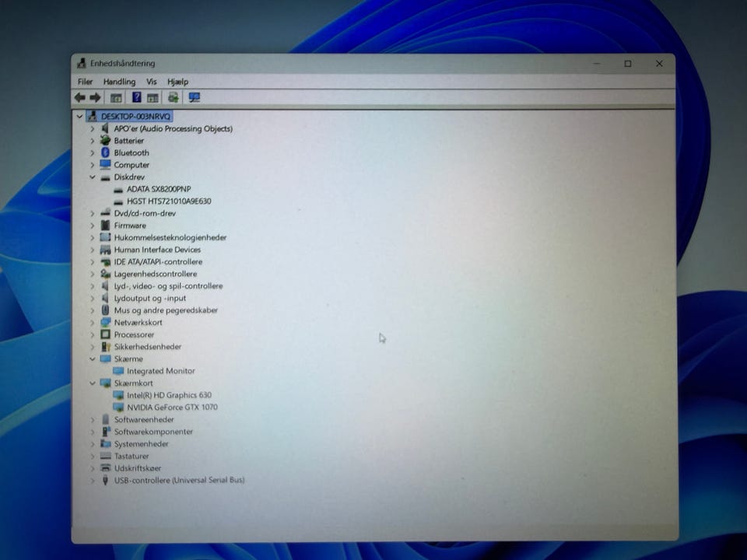Click the Forward arrow toolbar icon
Viewport: 747px width, 560px height.
pyautogui.click(x=95, y=98)
